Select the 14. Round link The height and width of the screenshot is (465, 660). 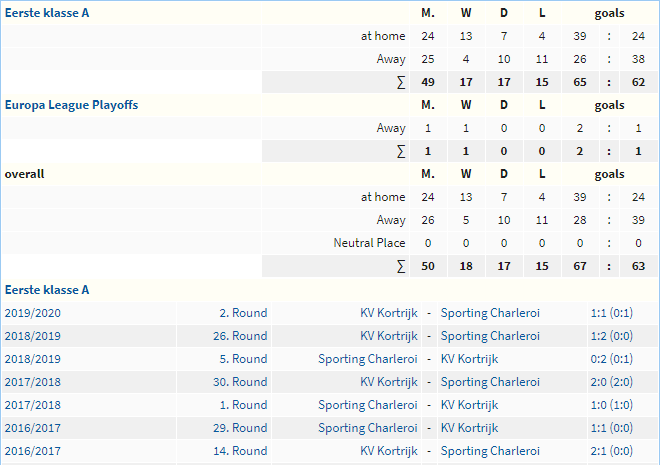click(240, 451)
